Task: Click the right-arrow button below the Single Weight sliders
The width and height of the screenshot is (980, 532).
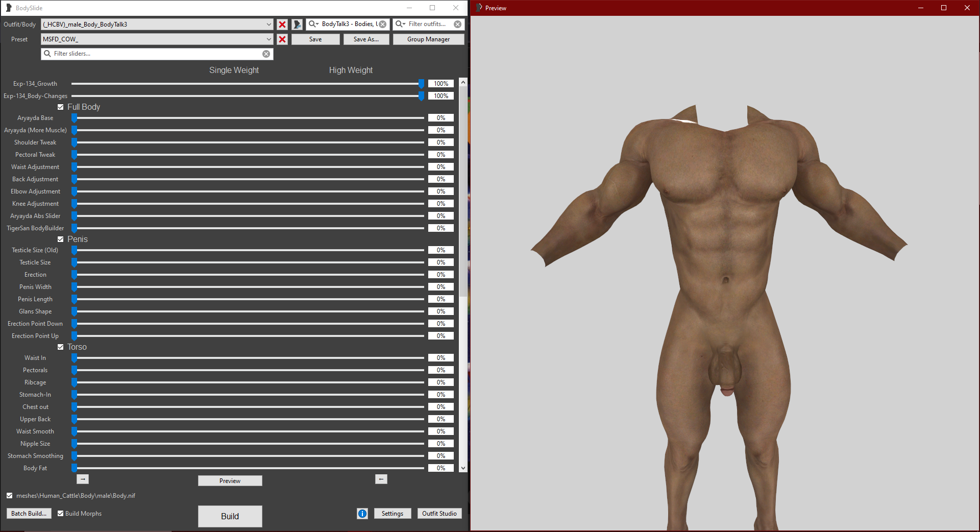Action: (83, 479)
